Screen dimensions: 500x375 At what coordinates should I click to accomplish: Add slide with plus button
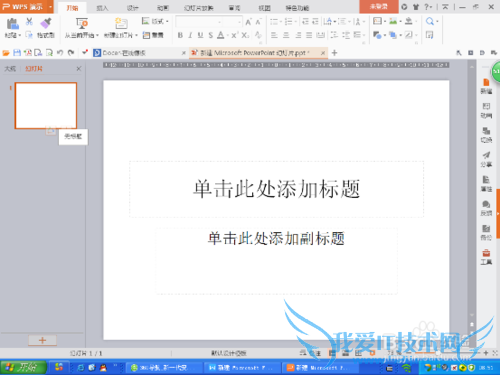(42, 340)
